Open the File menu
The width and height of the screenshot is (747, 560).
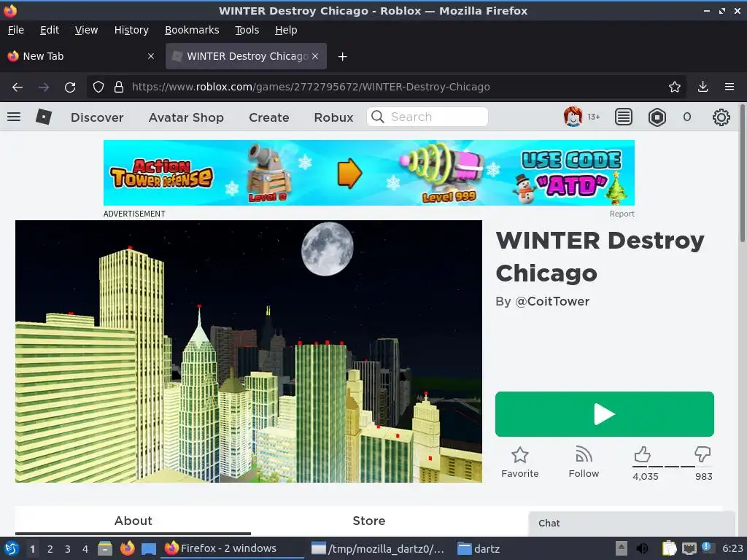16,30
